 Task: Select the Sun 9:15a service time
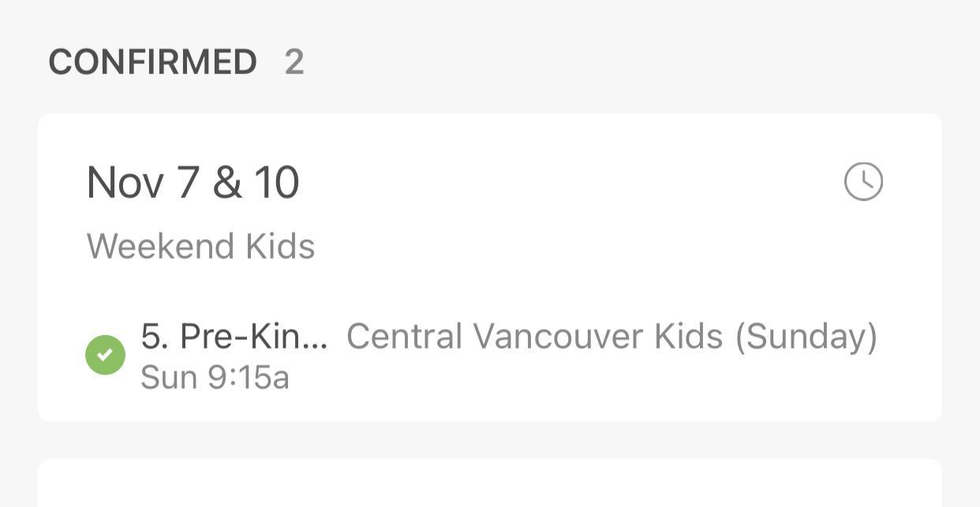pos(215,378)
